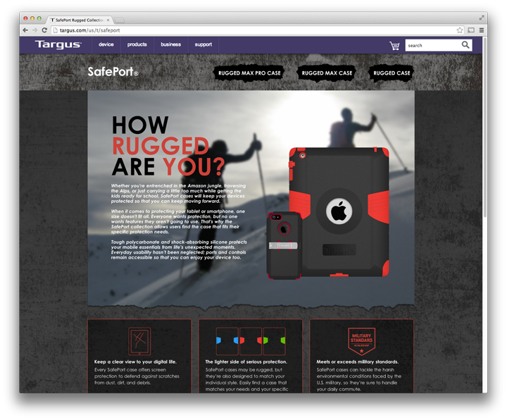
Task: Click 'The lighter side of serious protection.'
Action: click(x=246, y=362)
